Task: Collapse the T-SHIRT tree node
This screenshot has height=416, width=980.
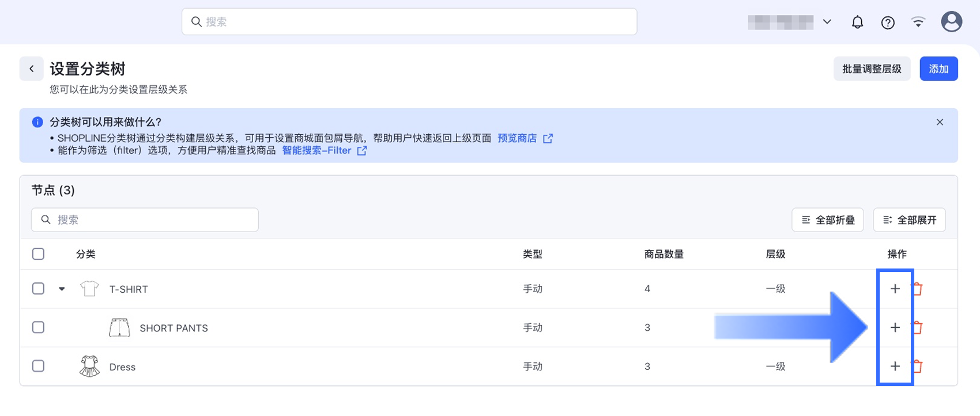Action: 62,289
